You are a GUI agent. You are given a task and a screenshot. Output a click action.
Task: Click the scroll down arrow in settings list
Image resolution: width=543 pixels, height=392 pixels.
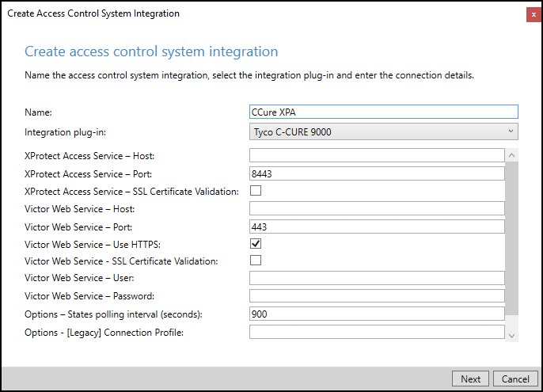point(512,336)
